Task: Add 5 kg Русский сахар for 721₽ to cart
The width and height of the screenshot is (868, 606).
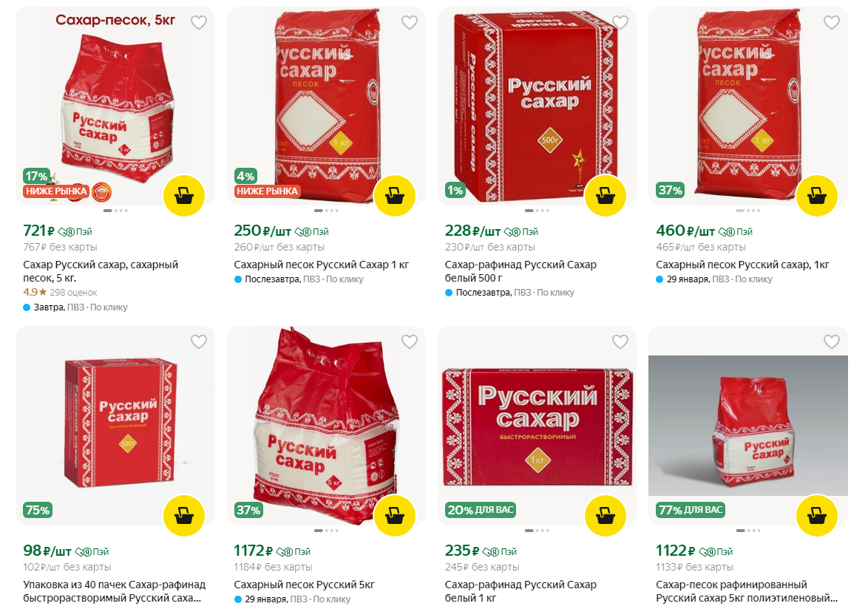Action: pos(184,196)
